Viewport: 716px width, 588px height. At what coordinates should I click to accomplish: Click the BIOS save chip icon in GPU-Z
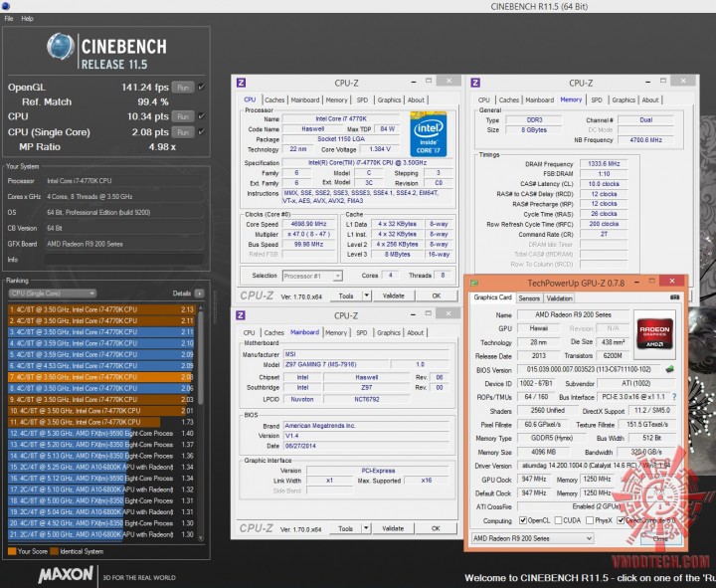pos(669,369)
